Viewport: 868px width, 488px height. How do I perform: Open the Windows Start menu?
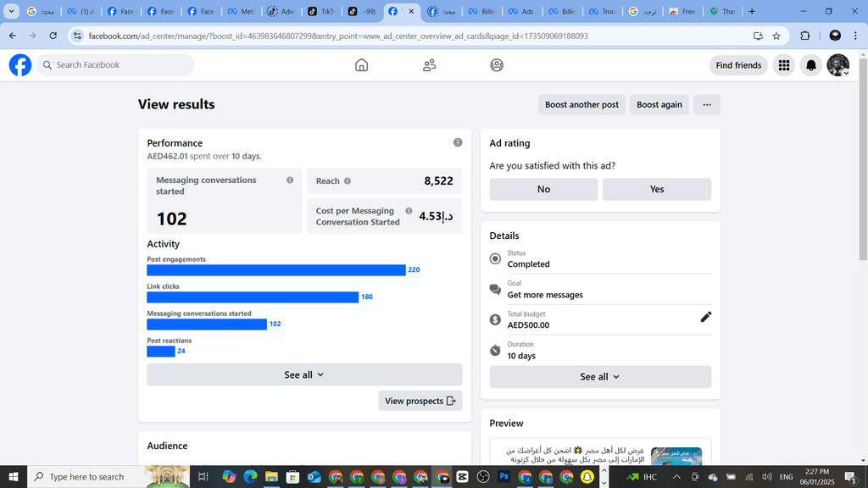(14, 476)
